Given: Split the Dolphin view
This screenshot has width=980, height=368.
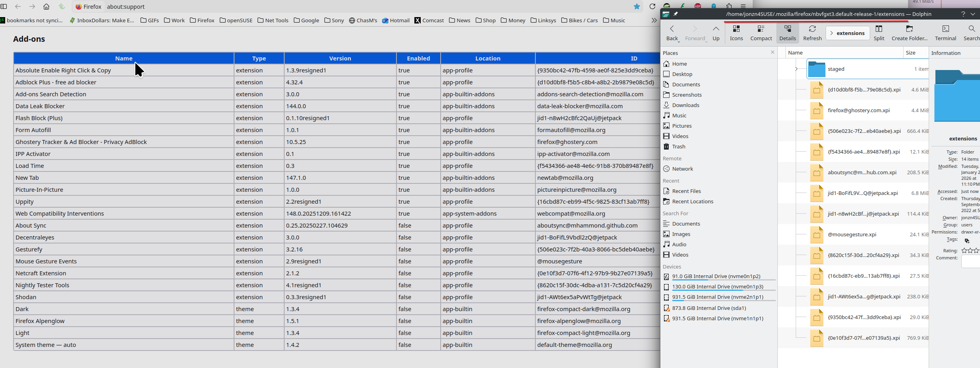Looking at the screenshot, I should (879, 33).
